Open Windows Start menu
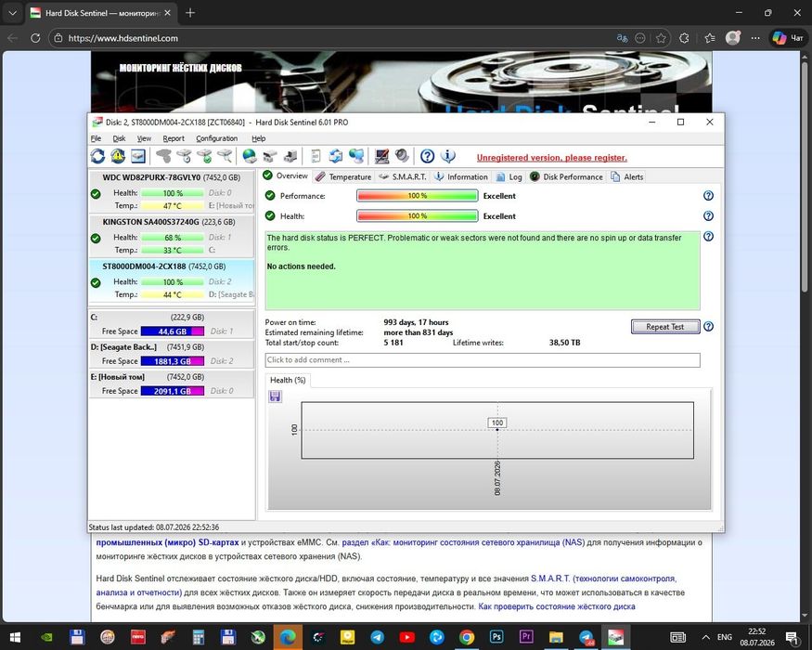The height and width of the screenshot is (650, 812). click(15, 637)
